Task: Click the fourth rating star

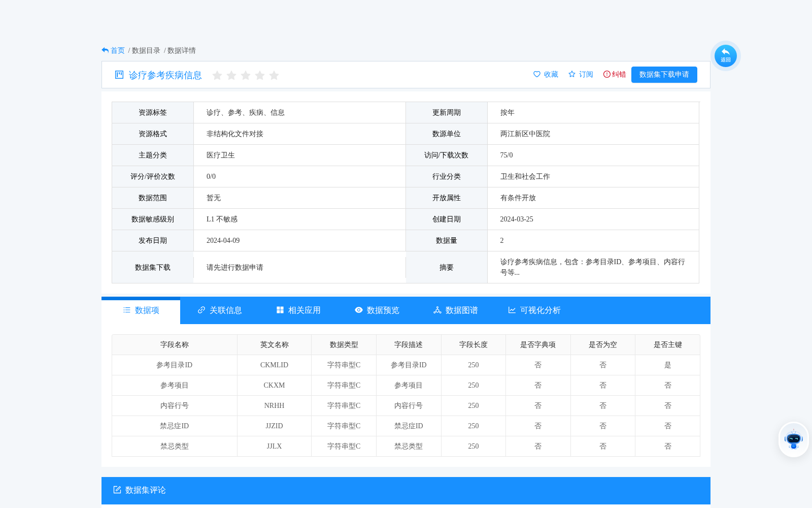Action: click(260, 75)
